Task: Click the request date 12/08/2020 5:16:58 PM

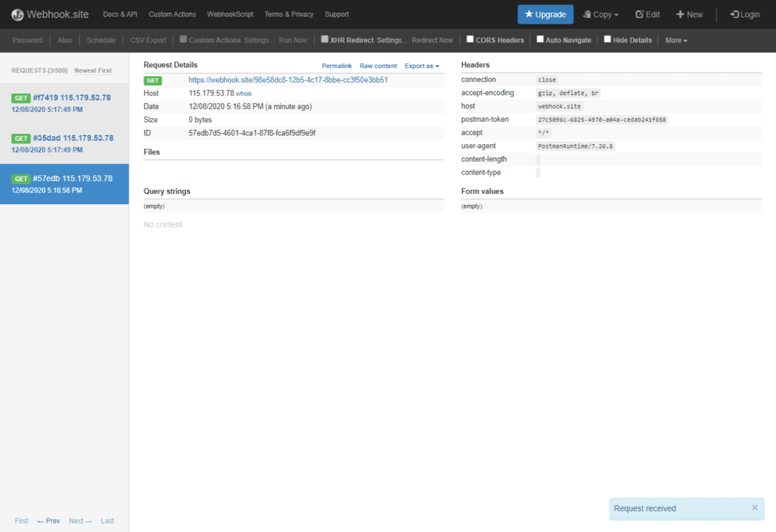Action: tap(226, 107)
